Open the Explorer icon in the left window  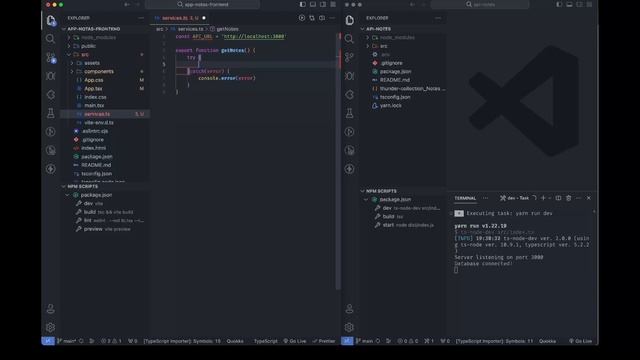coord(51,20)
